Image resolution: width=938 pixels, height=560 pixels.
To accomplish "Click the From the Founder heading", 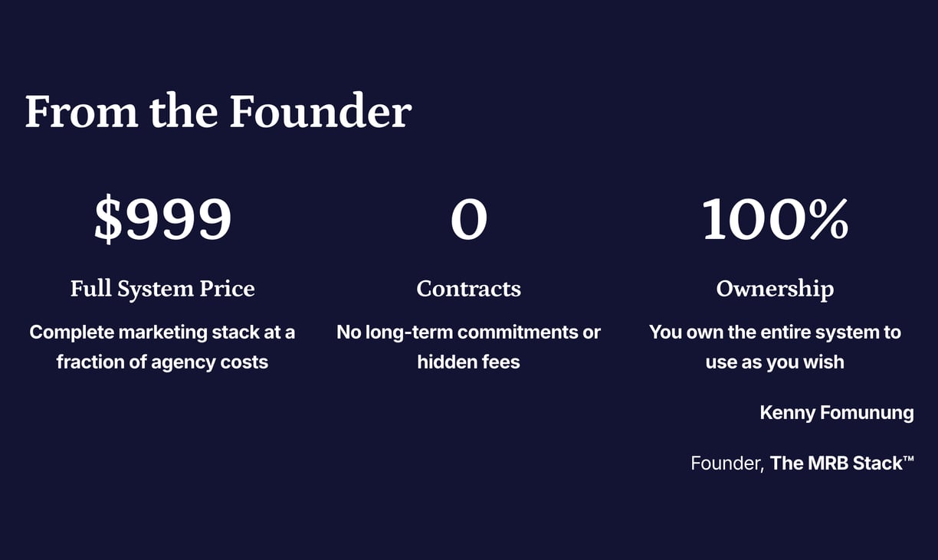I will [x=218, y=111].
